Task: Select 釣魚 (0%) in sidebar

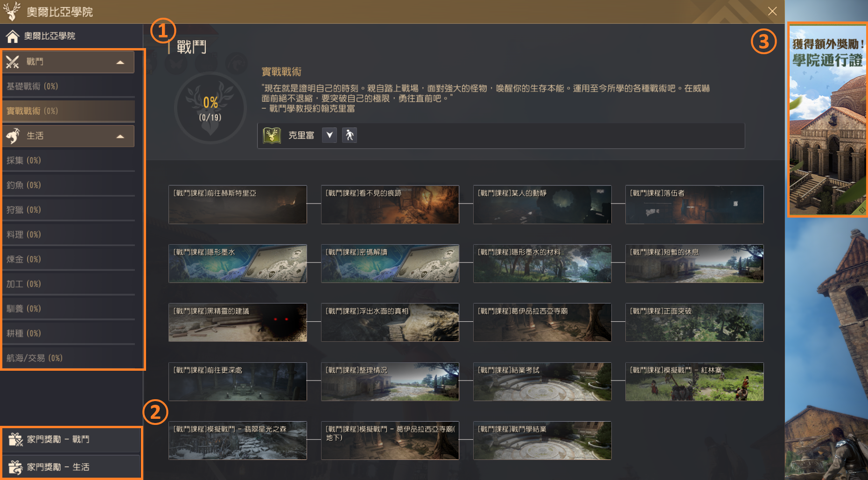Action: pos(24,185)
